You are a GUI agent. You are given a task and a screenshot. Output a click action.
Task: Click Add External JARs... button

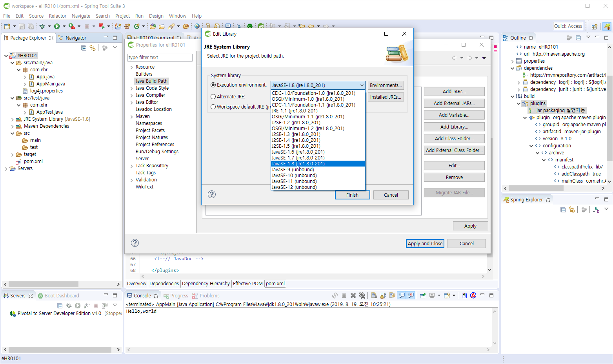point(454,103)
